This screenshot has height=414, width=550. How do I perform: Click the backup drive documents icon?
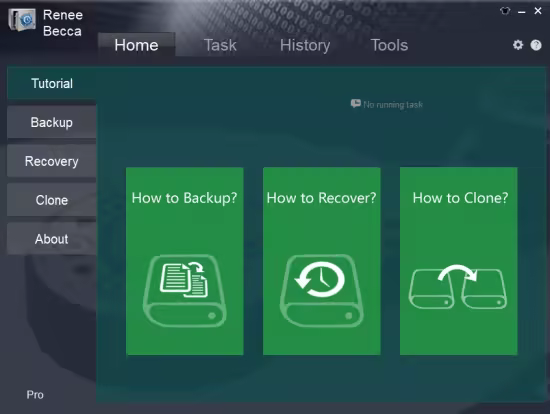coord(185,291)
